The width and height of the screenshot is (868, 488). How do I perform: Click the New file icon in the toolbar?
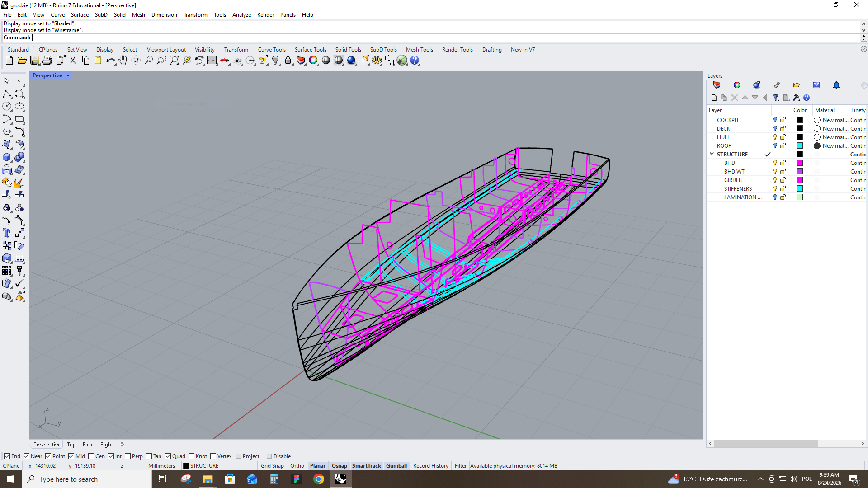click(9, 61)
